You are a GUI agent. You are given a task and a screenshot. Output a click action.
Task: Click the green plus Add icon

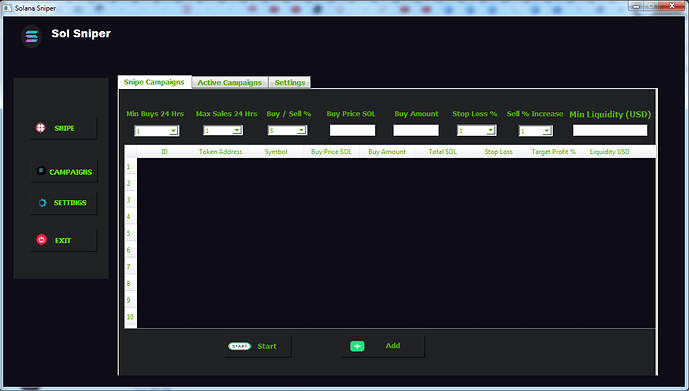pyautogui.click(x=357, y=346)
